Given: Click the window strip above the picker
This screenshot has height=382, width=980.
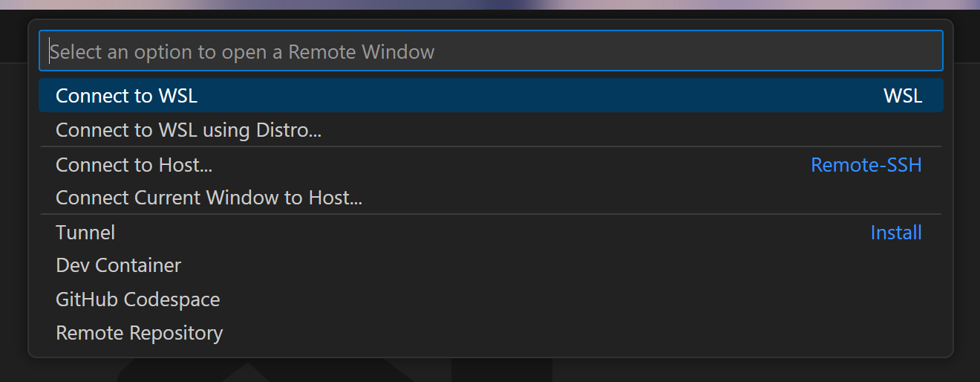Looking at the screenshot, I should coord(490,4).
